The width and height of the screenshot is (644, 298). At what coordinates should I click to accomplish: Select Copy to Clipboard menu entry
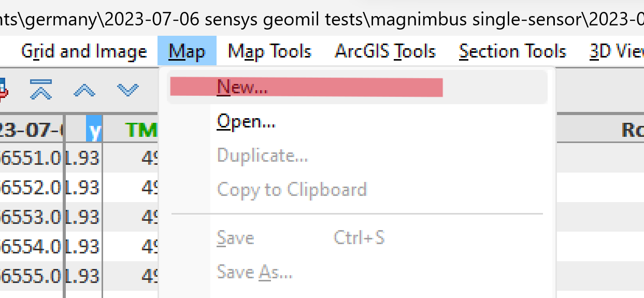coord(292,190)
